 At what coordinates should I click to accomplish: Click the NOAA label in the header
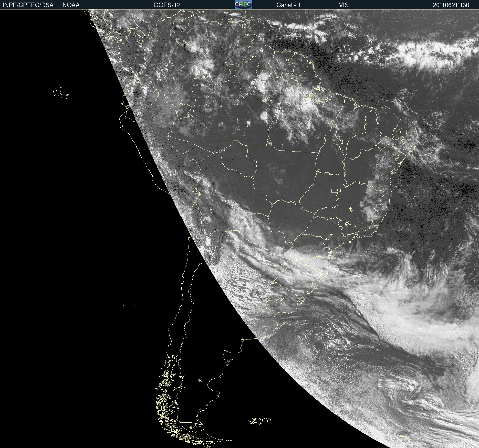coord(71,5)
